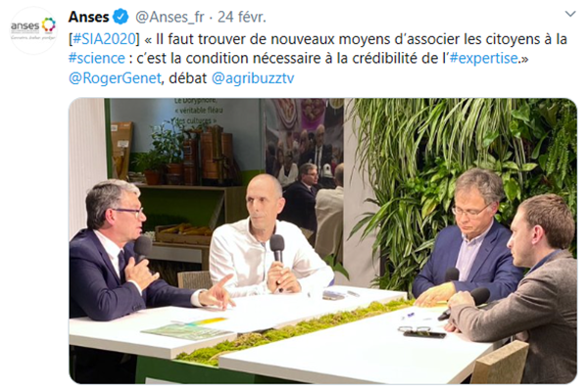Image resolution: width=588 pixels, height=392 pixels.
Task: Open the 24 févr. tweet timestamp
Action: click(242, 17)
